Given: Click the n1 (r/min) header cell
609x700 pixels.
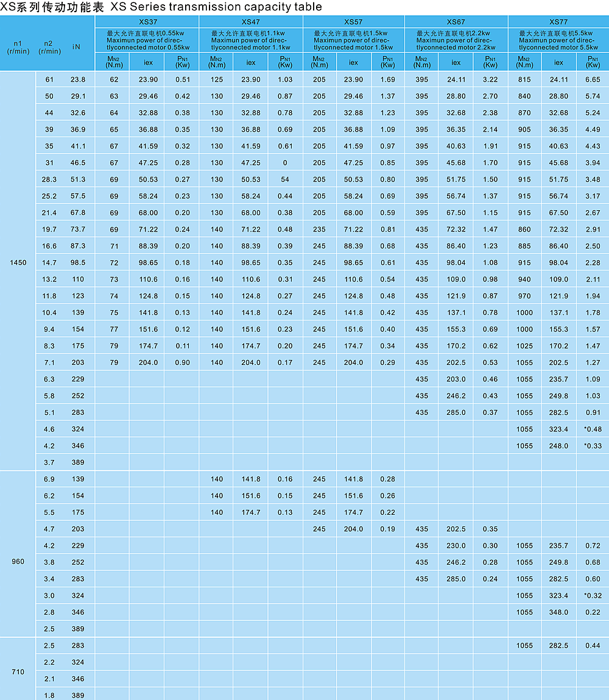Looking at the screenshot, I should [x=18, y=47].
